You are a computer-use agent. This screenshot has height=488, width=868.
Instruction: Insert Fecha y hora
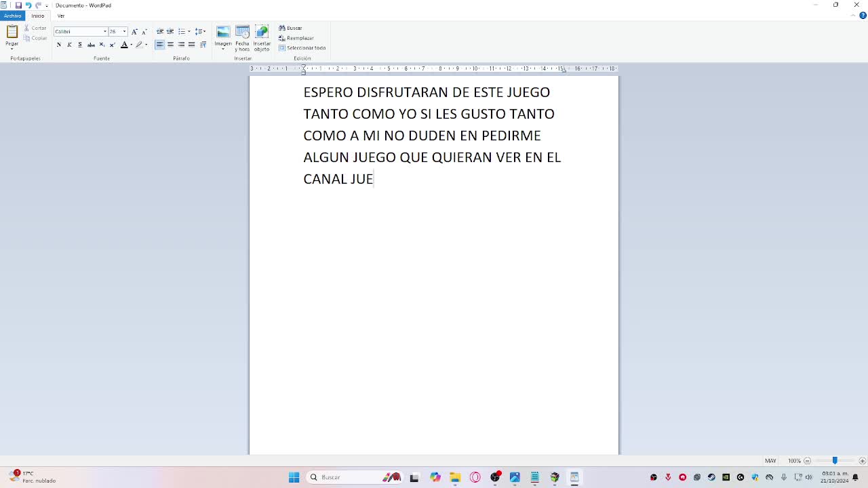[242, 39]
